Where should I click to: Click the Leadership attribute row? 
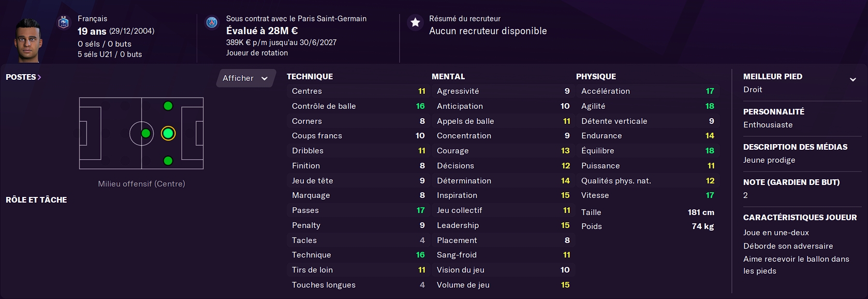[503, 225]
